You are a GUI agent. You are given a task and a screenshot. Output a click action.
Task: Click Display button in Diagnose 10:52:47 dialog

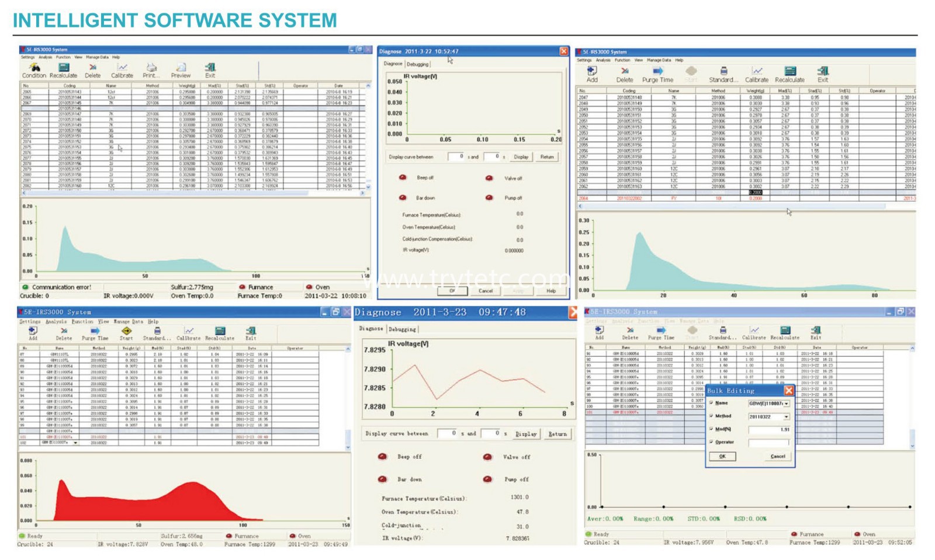point(521,157)
